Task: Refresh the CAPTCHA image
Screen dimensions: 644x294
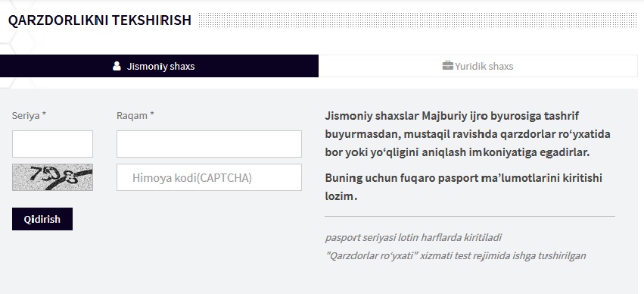Action: coord(52,177)
